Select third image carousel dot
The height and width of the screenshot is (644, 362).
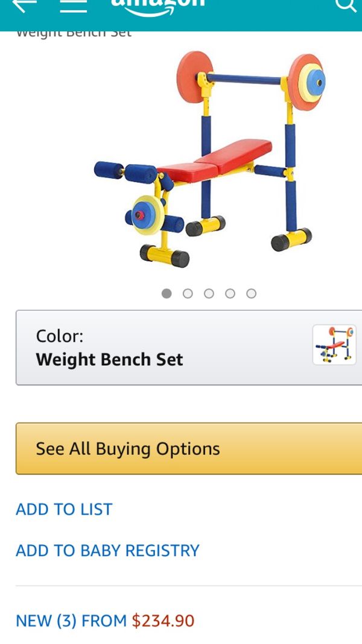209,293
